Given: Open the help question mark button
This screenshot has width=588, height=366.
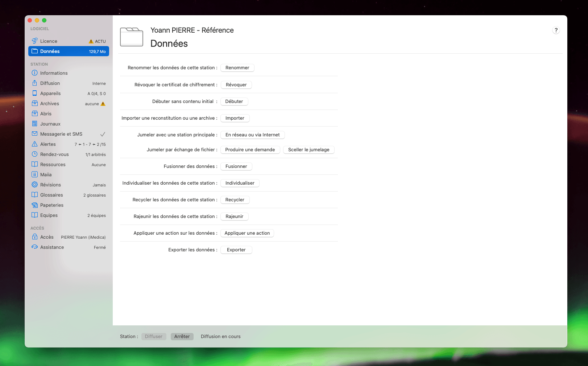Looking at the screenshot, I should (556, 30).
